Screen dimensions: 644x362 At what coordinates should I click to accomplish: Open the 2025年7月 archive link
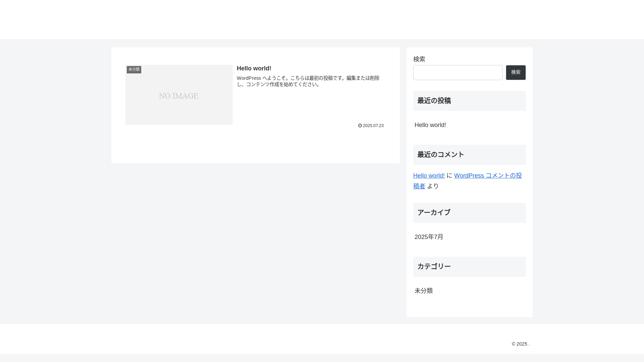click(429, 237)
